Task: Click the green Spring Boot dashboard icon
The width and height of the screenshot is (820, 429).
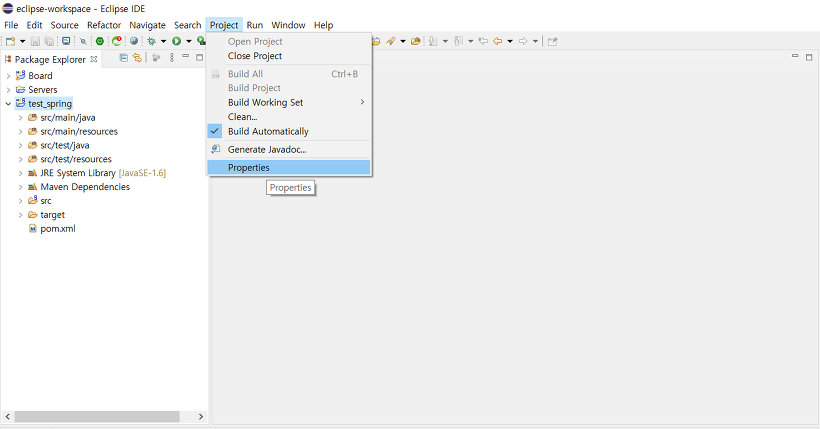Action: pos(99,41)
